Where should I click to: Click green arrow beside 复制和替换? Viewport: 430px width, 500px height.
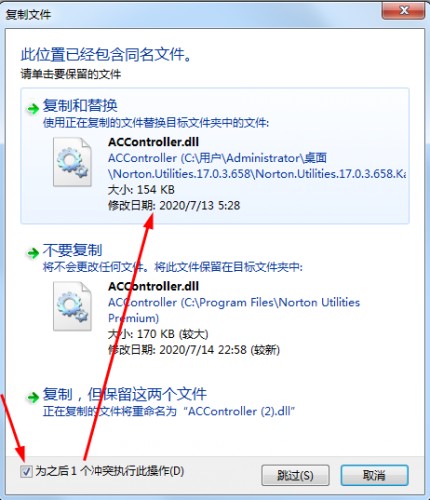(x=33, y=108)
